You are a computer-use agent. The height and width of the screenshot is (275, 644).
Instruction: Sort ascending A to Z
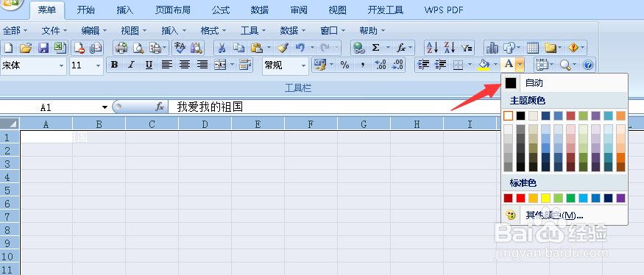point(433,48)
